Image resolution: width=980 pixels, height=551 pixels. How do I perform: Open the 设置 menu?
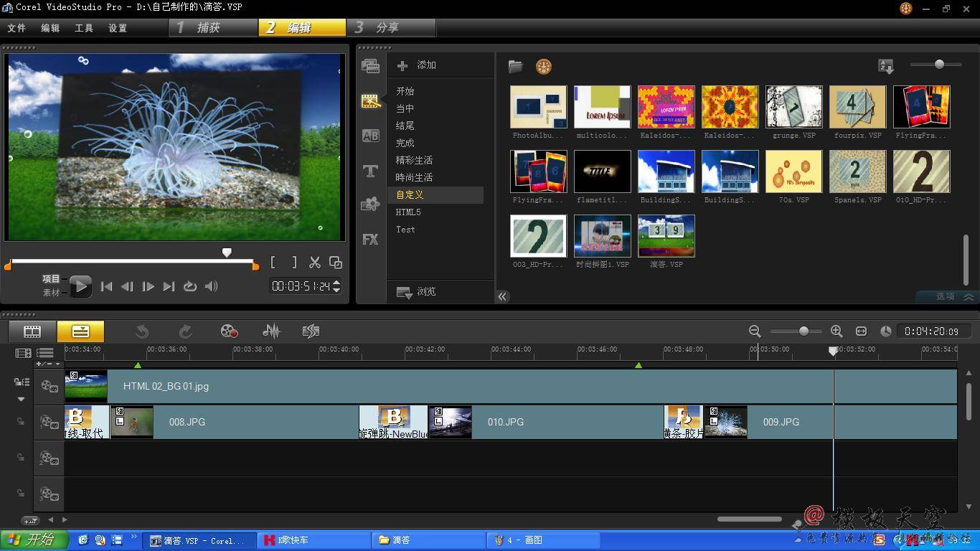tap(118, 28)
